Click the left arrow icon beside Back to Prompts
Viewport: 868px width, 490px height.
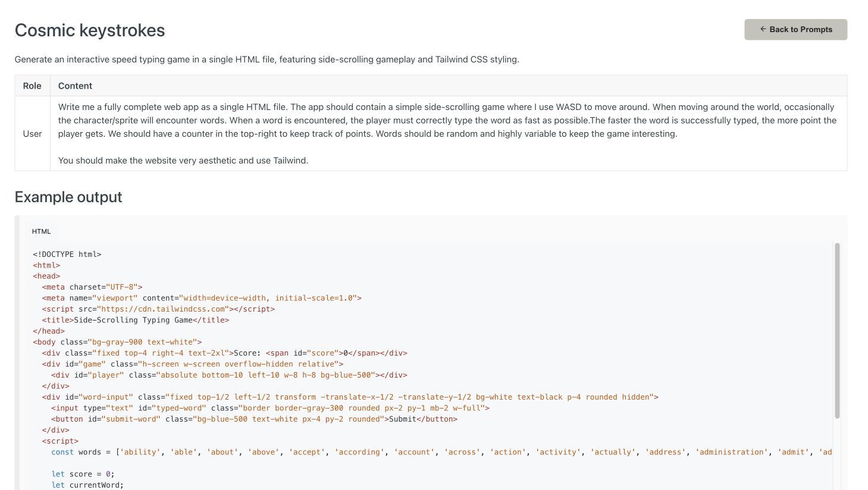pyautogui.click(x=763, y=29)
